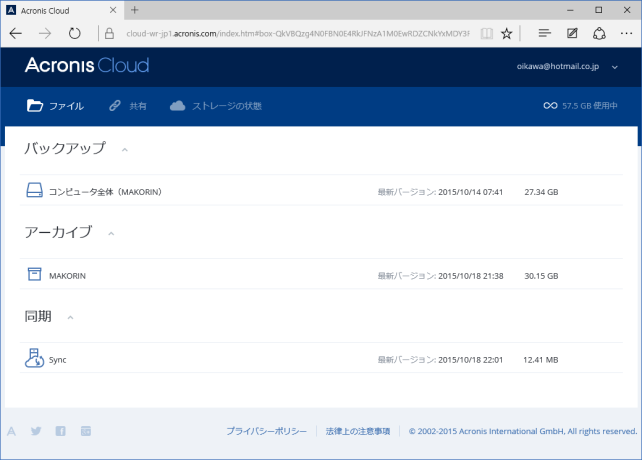The width and height of the screenshot is (642, 460).
Task: Click date 2015/10/14 07:41
Action: coord(470,192)
